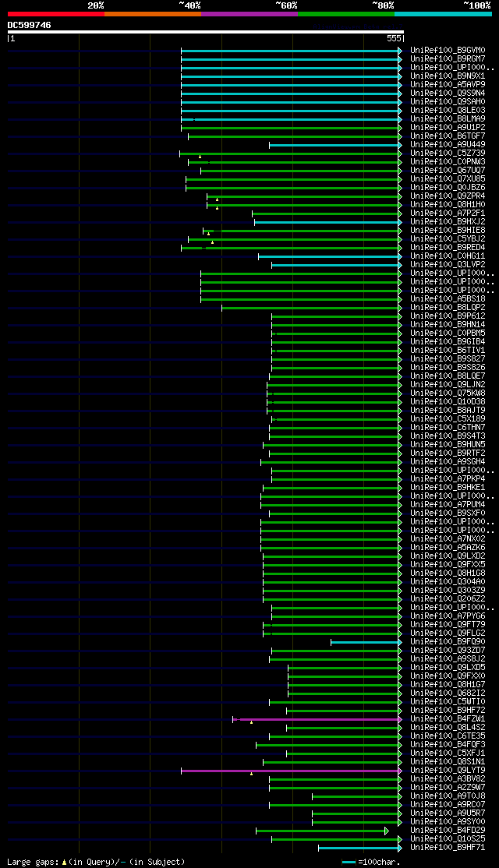The height and width of the screenshot is (868, 499).
Task: Select the green alignment bar for UniRef100_C0PNW3
Action: click(295, 162)
